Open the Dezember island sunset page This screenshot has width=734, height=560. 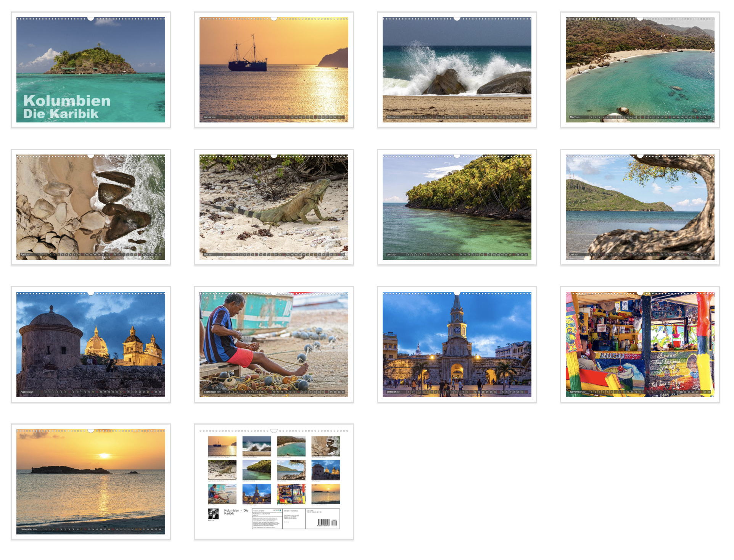(x=91, y=482)
